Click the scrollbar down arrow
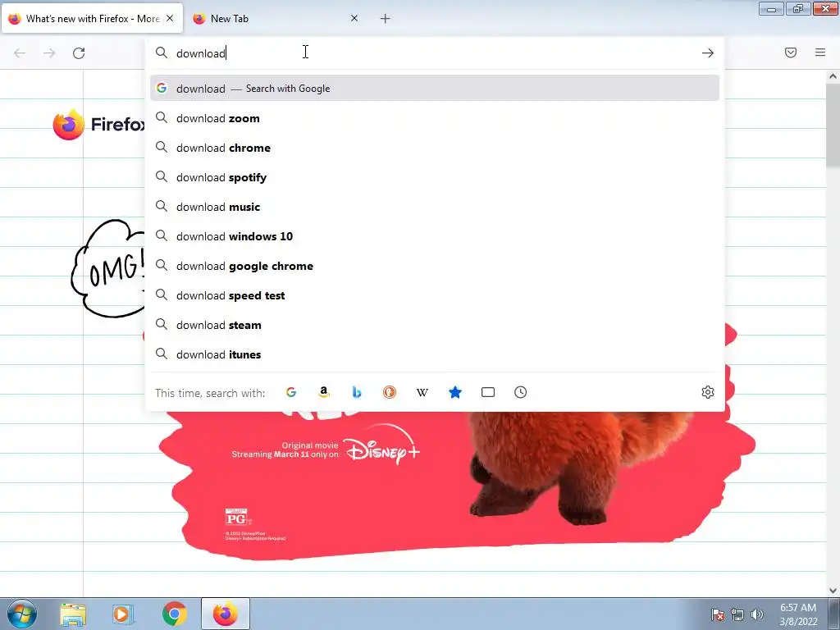 tap(833, 591)
